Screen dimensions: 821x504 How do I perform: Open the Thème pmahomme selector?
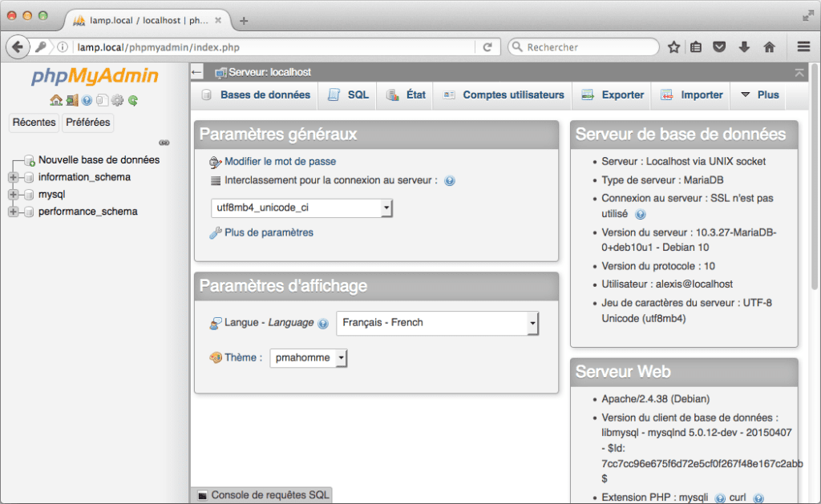point(308,357)
